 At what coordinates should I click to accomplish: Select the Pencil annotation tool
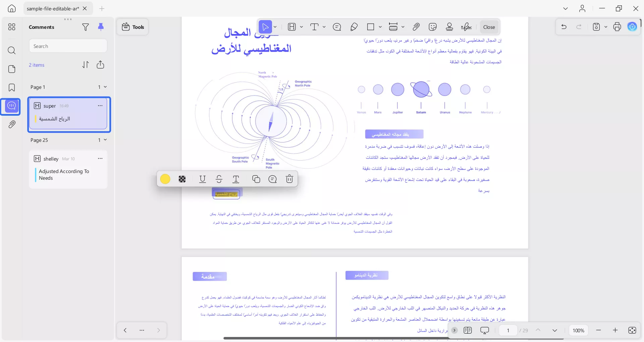(x=354, y=27)
